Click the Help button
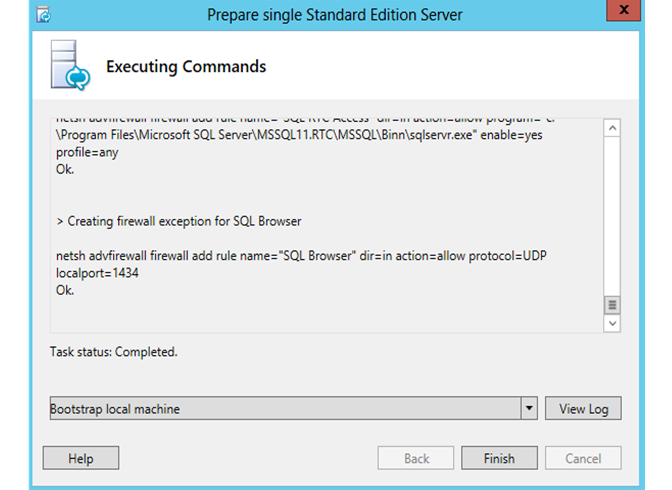Image resolution: width=672 pixels, height=490 pixels. click(81, 458)
